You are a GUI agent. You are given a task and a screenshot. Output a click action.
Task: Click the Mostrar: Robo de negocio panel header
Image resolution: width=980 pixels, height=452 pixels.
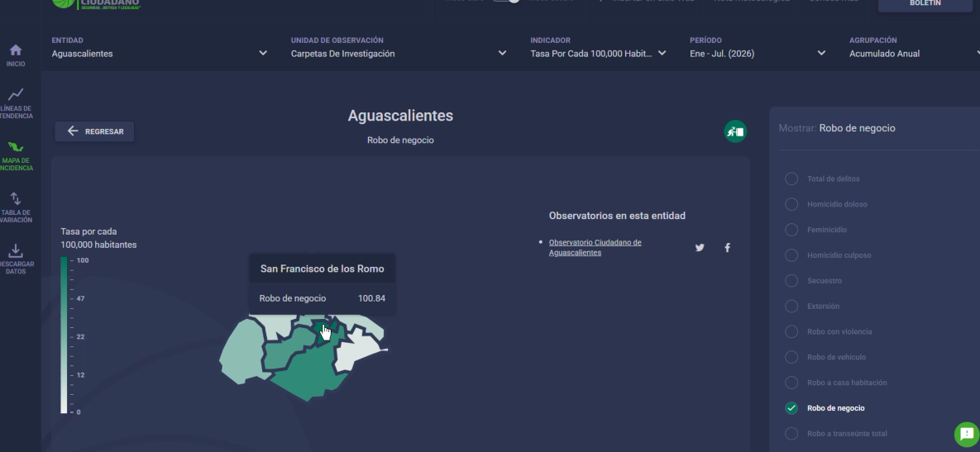pos(837,128)
